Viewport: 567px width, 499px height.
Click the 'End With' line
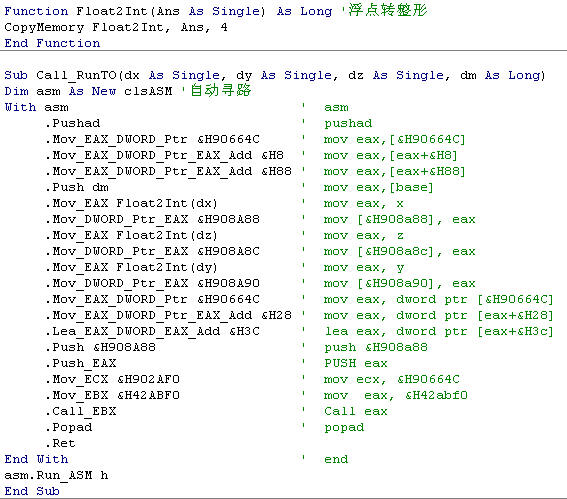point(36,459)
